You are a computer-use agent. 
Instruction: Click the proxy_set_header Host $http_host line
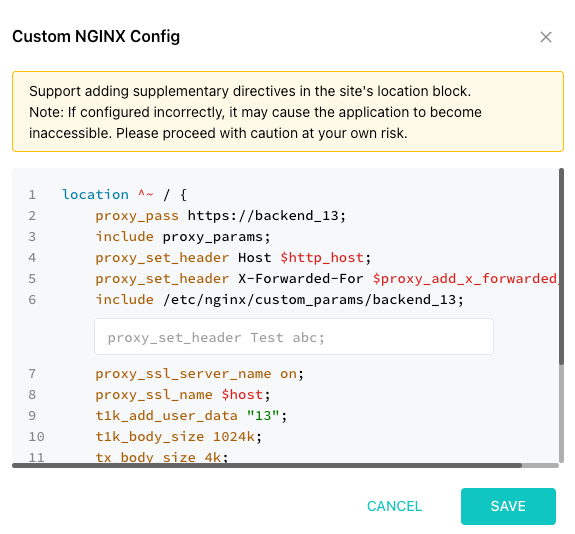(x=233, y=258)
